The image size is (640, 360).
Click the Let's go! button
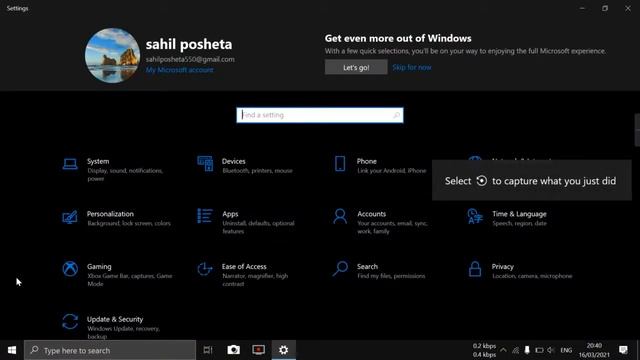click(356, 67)
